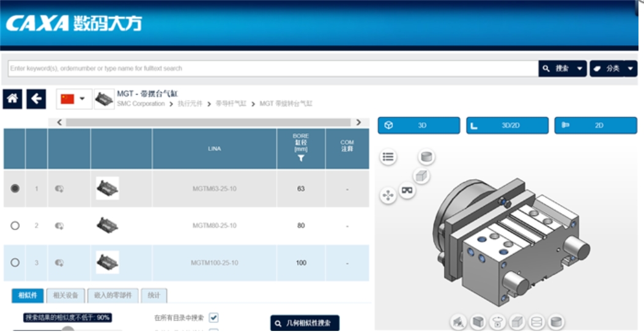Click the table's left arrow above the header

(59, 122)
